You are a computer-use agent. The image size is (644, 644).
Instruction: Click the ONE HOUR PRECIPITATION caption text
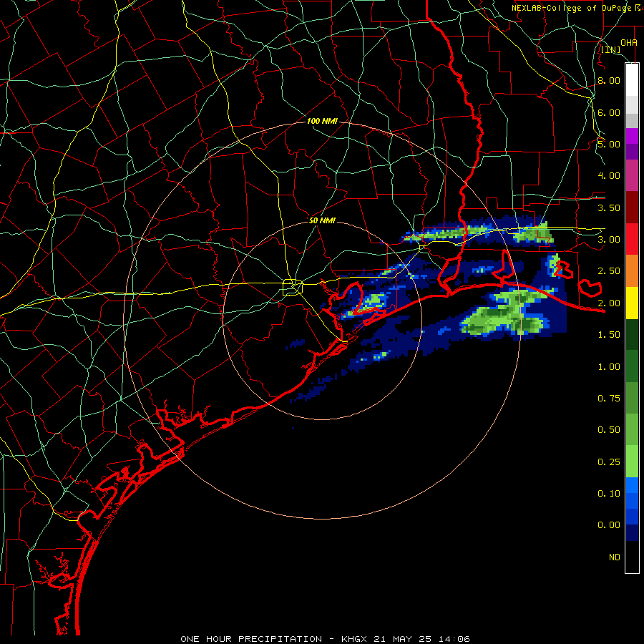click(x=251, y=639)
